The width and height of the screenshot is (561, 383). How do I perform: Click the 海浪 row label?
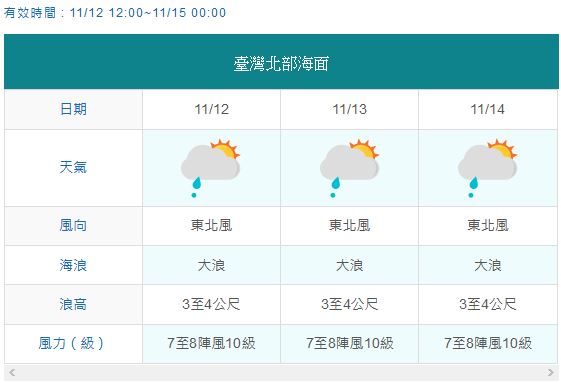point(73,265)
